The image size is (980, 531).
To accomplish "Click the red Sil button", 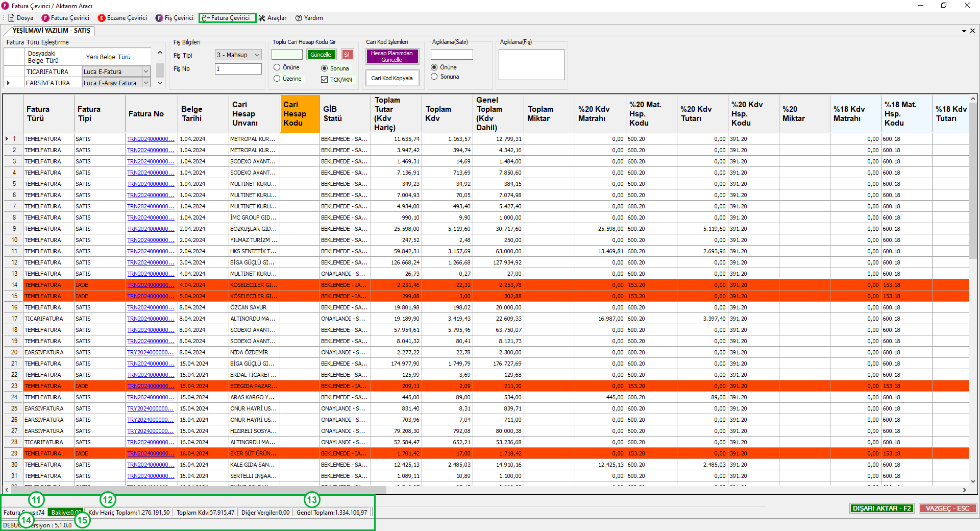I will coord(347,55).
